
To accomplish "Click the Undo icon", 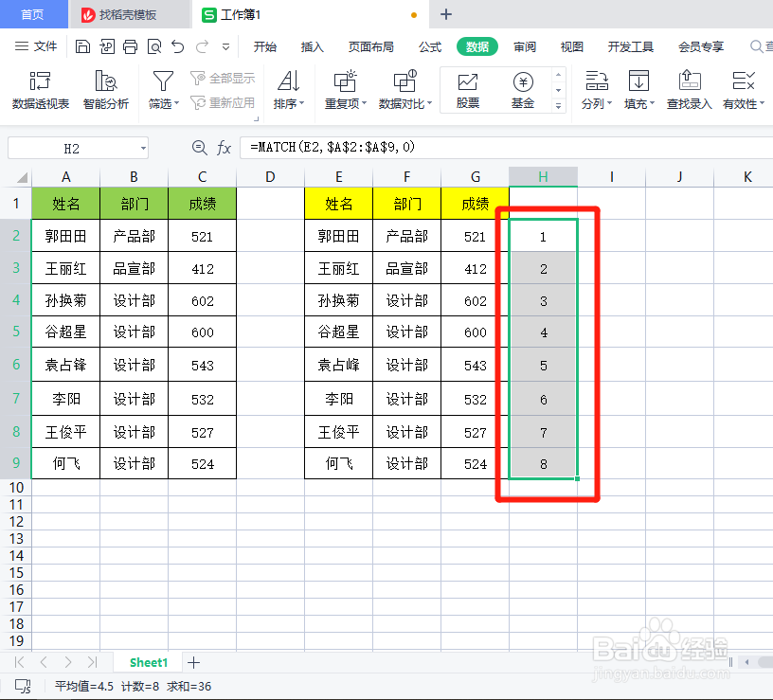I will pyautogui.click(x=179, y=45).
